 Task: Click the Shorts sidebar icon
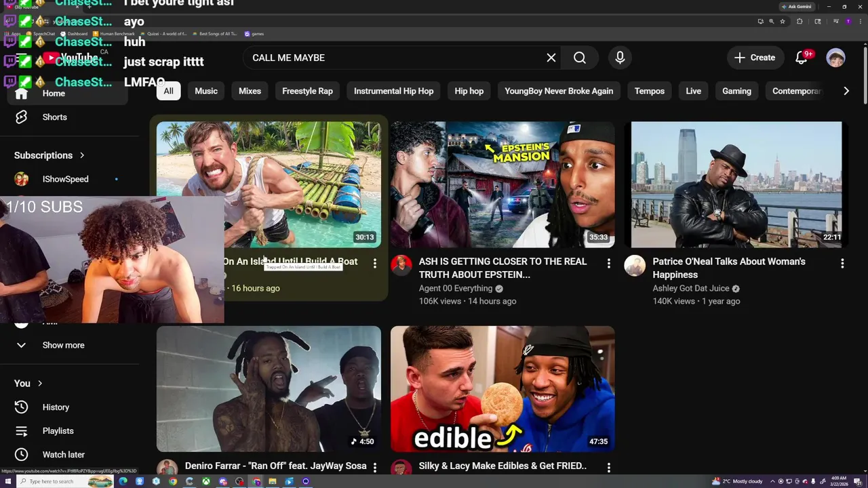coord(21,117)
